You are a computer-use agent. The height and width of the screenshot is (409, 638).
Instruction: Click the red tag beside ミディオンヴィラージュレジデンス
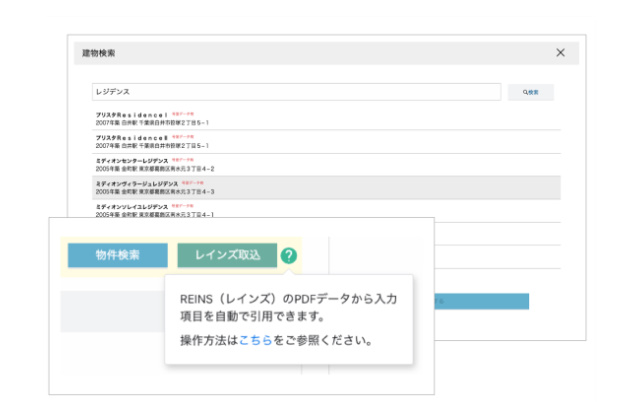(x=194, y=182)
